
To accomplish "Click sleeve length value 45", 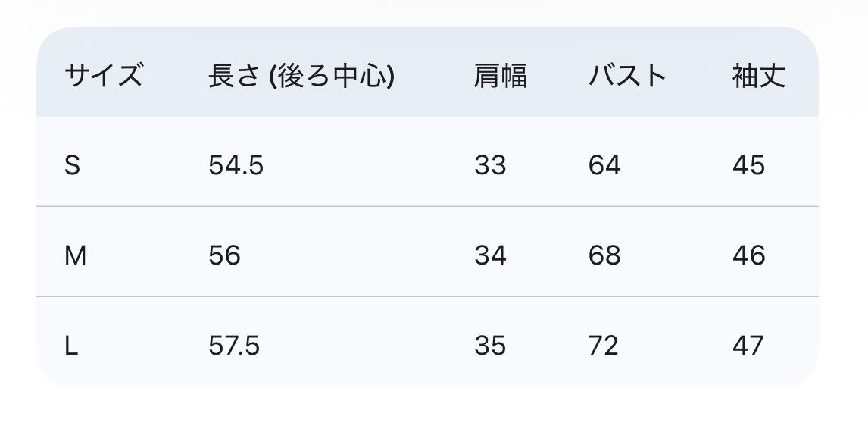I will point(748,165).
